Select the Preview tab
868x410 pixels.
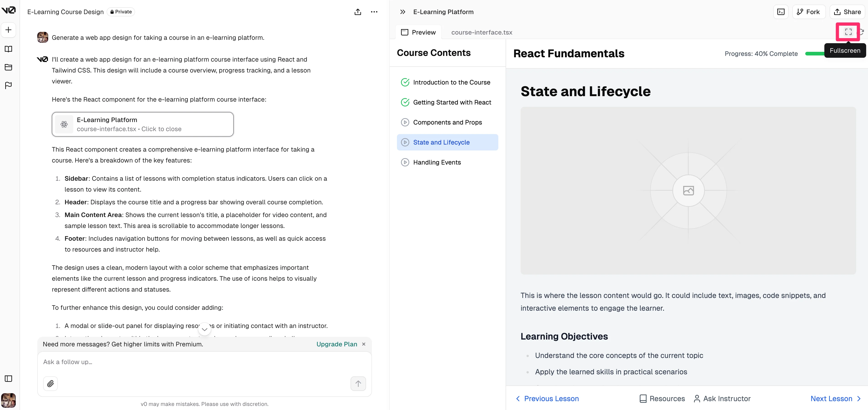pyautogui.click(x=418, y=32)
